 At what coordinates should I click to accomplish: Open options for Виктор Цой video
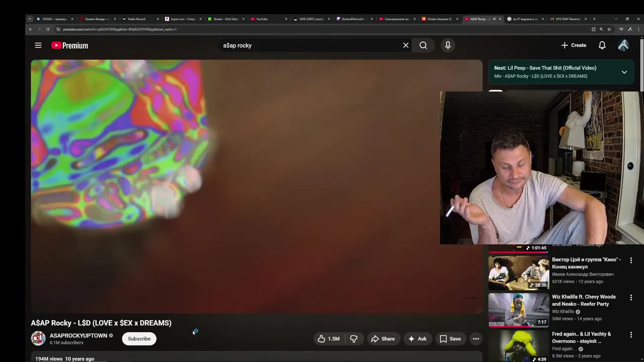(x=631, y=260)
